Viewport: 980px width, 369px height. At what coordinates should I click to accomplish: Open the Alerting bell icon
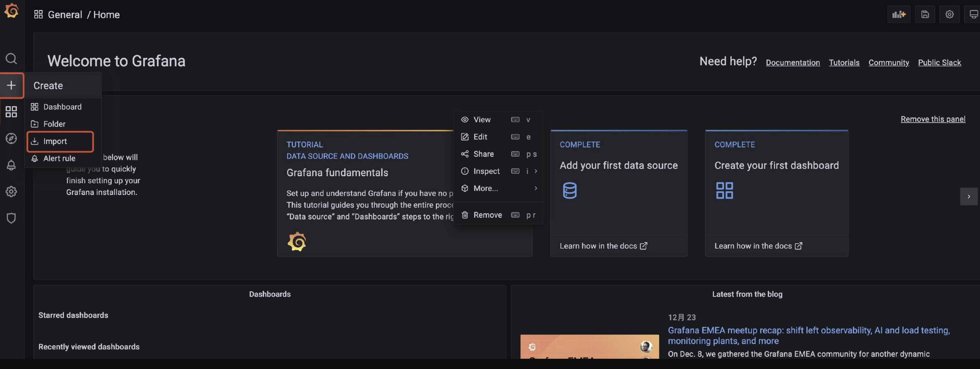[11, 165]
